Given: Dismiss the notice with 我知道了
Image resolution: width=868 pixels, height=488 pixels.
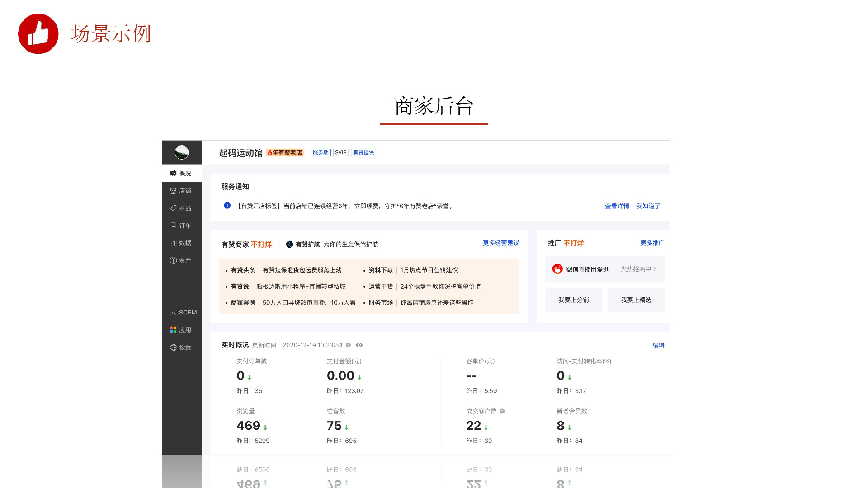Looking at the screenshot, I should pyautogui.click(x=648, y=206).
